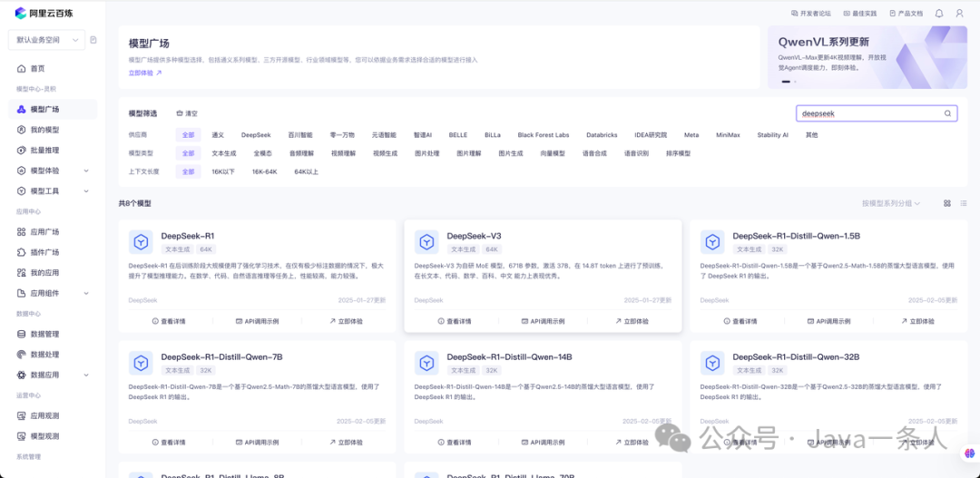Click the first banner carousel indicator
The height and width of the screenshot is (478, 980).
(x=786, y=82)
